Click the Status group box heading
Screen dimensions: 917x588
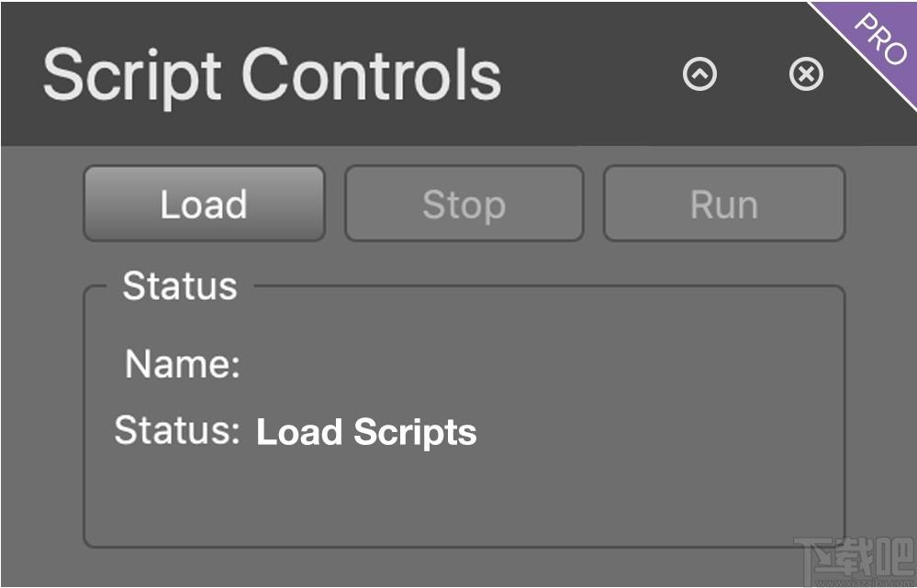tap(180, 286)
